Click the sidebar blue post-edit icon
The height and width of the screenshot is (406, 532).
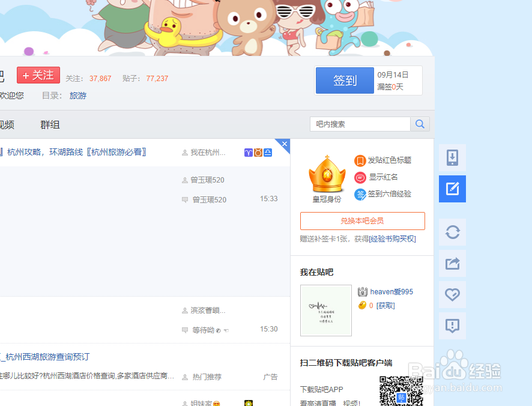point(452,189)
